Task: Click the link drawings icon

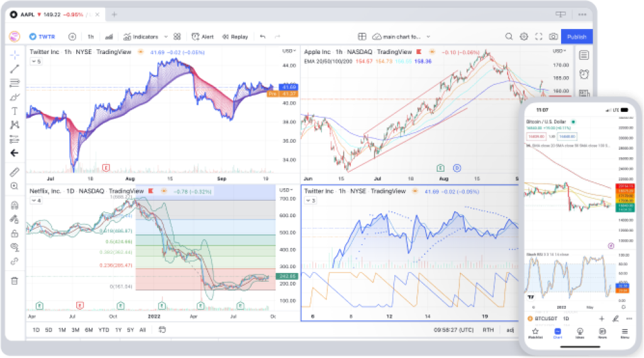Action: point(14,261)
